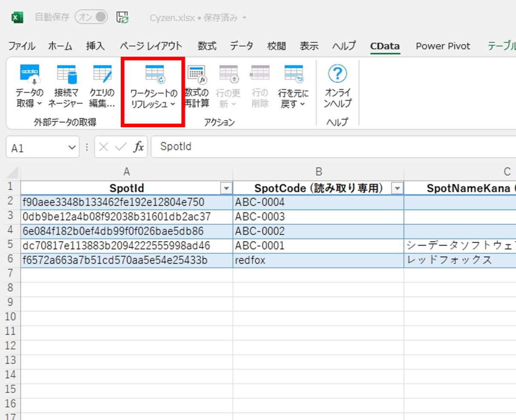Toggle the 自動保存 AutoSave switch
Screen dimensions: 516x420
[x=91, y=17]
